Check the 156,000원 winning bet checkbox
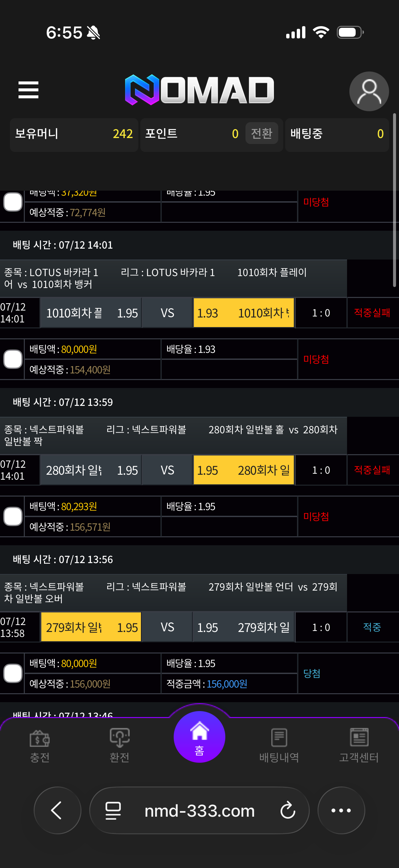Viewport: 399px width, 868px height. point(13,673)
